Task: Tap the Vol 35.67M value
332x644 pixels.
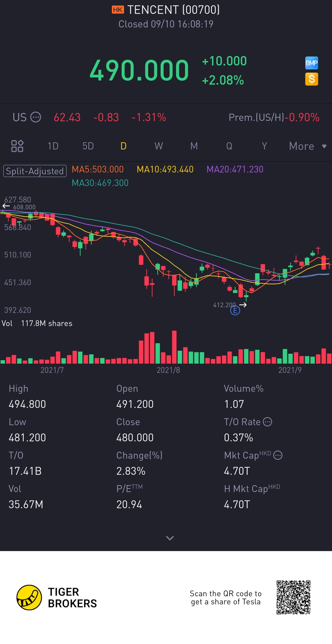Action: click(x=26, y=504)
